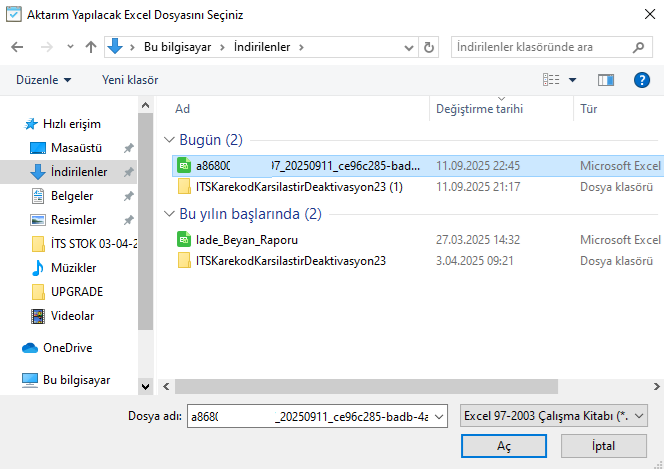Toggle the preview pane icon
Viewport: 664px width, 471px height.
pyautogui.click(x=605, y=80)
